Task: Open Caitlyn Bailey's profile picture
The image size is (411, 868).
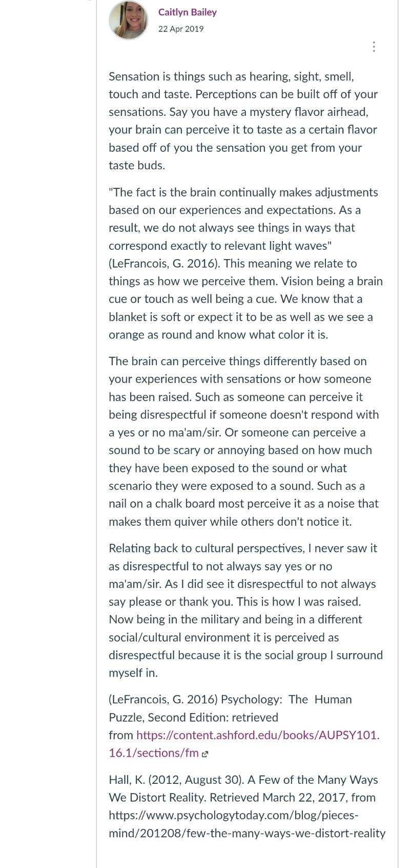Action: point(128,20)
